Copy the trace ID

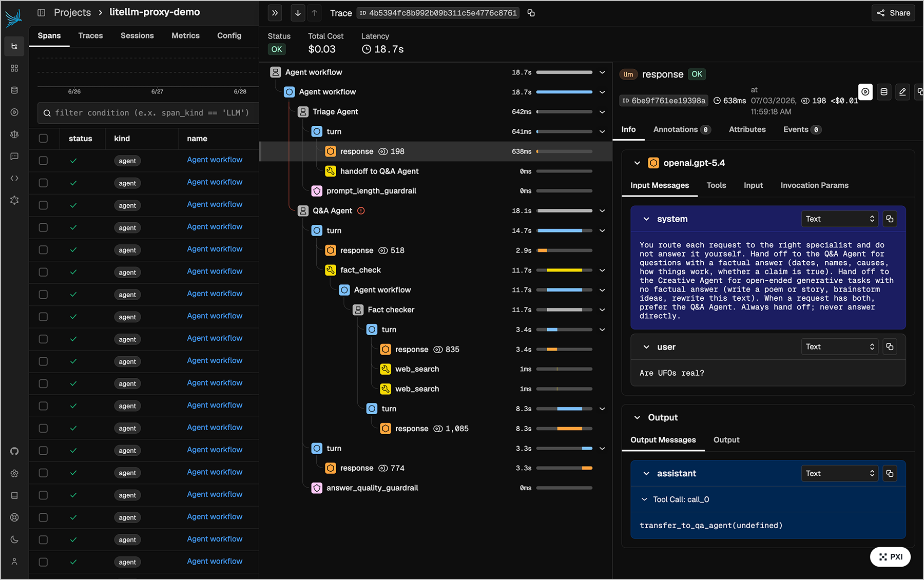point(531,13)
